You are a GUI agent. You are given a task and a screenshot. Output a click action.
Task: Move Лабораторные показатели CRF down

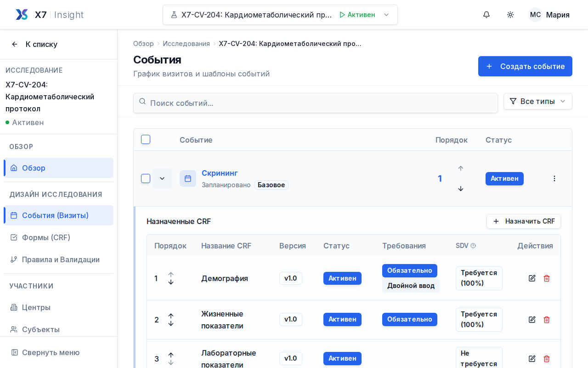pyautogui.click(x=171, y=362)
